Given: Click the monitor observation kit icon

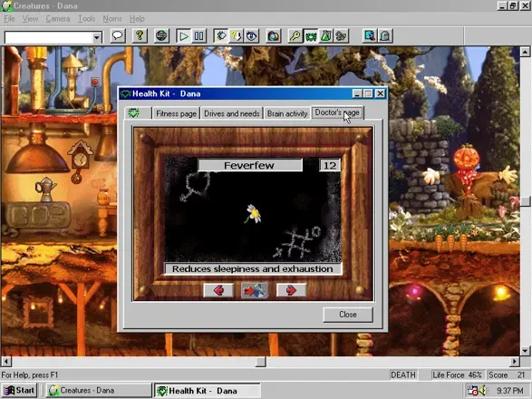Looking at the screenshot, I should [370, 35].
